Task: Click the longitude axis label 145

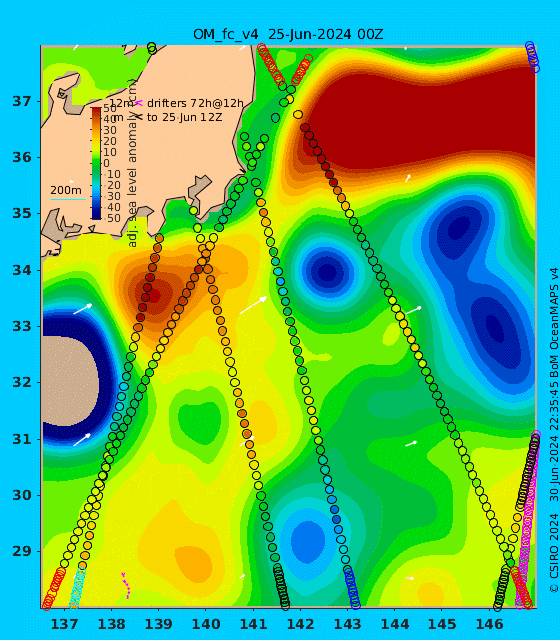Action: tap(442, 624)
